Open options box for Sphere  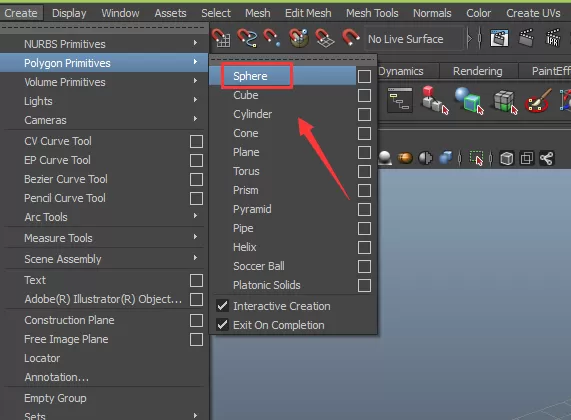pyautogui.click(x=364, y=76)
